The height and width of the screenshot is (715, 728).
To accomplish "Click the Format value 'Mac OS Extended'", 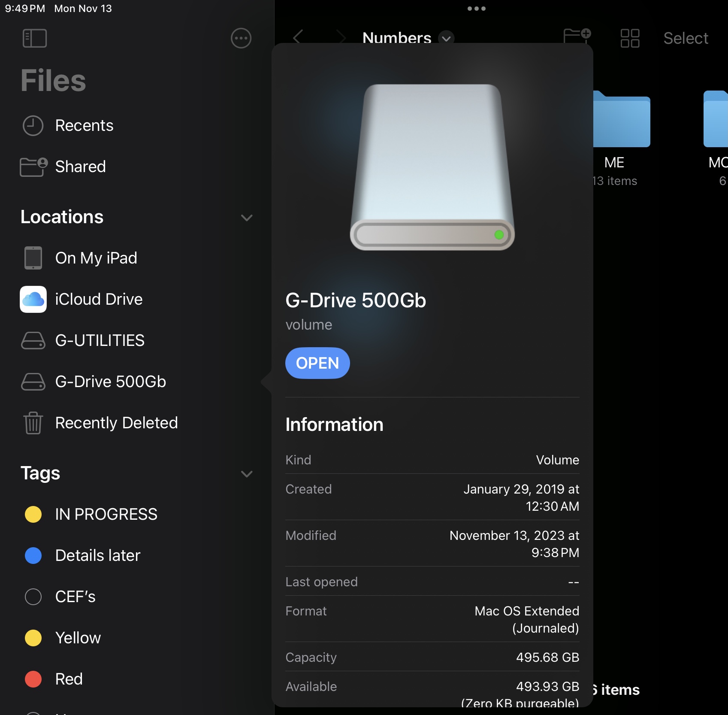I will [x=527, y=611].
